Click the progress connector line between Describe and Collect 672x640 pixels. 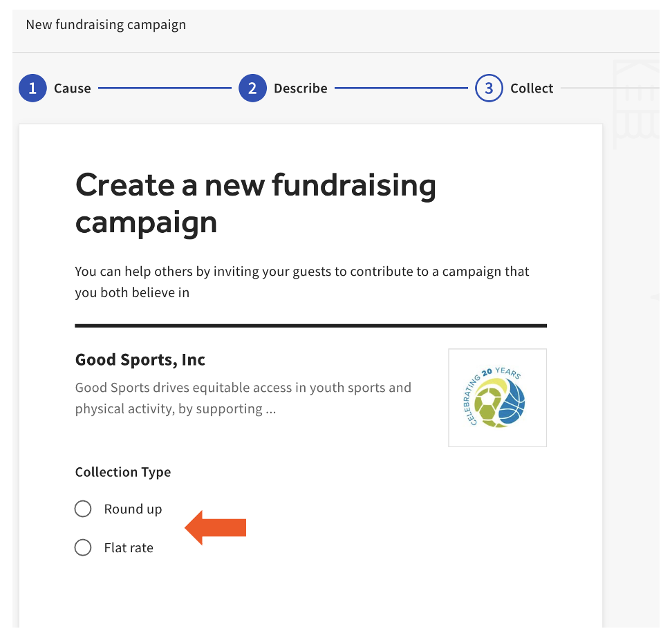401,88
